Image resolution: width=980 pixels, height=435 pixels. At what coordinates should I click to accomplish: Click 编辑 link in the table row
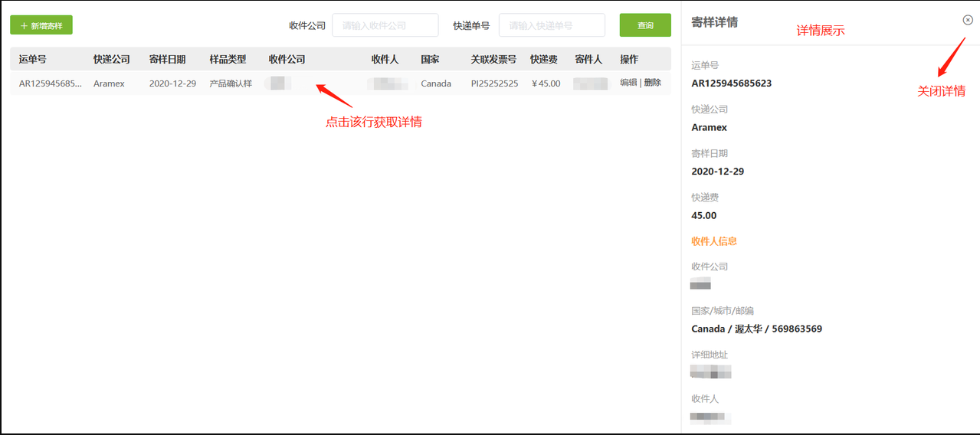click(x=628, y=83)
